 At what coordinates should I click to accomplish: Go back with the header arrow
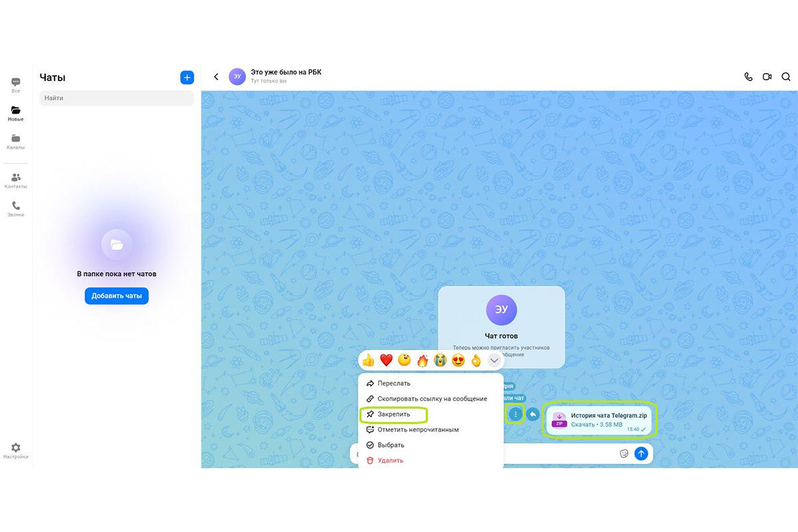(x=216, y=77)
